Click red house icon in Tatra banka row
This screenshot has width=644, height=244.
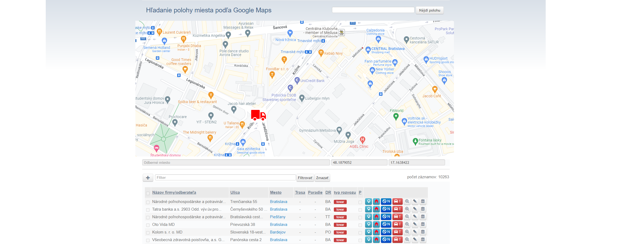pyautogui.click(x=376, y=209)
